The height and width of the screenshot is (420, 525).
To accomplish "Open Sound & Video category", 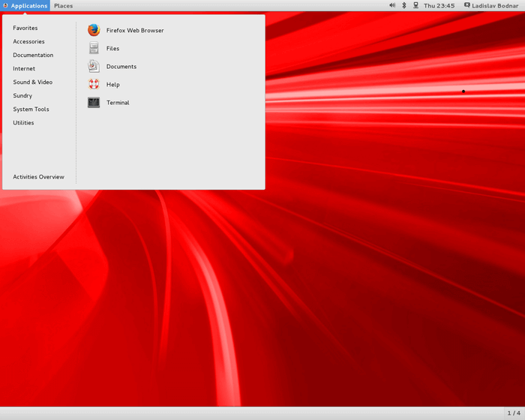I will coord(32,82).
